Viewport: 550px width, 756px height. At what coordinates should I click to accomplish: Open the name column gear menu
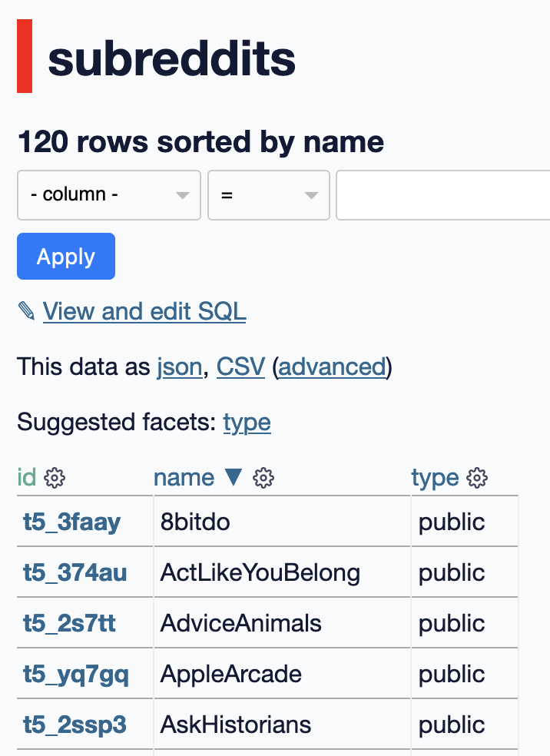point(263,478)
